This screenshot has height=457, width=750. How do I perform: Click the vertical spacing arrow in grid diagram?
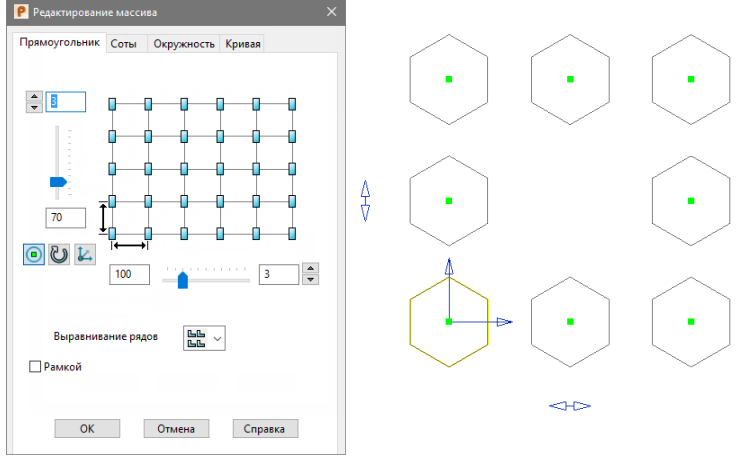(x=103, y=218)
